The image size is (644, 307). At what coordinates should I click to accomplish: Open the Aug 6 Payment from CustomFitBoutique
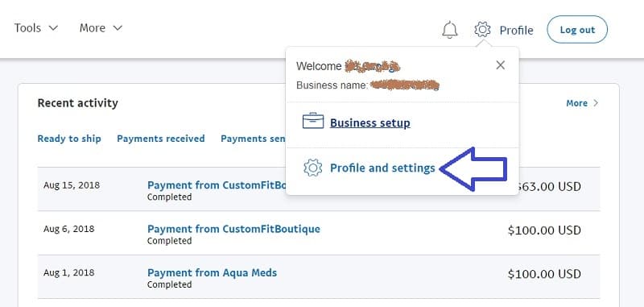coord(233,229)
